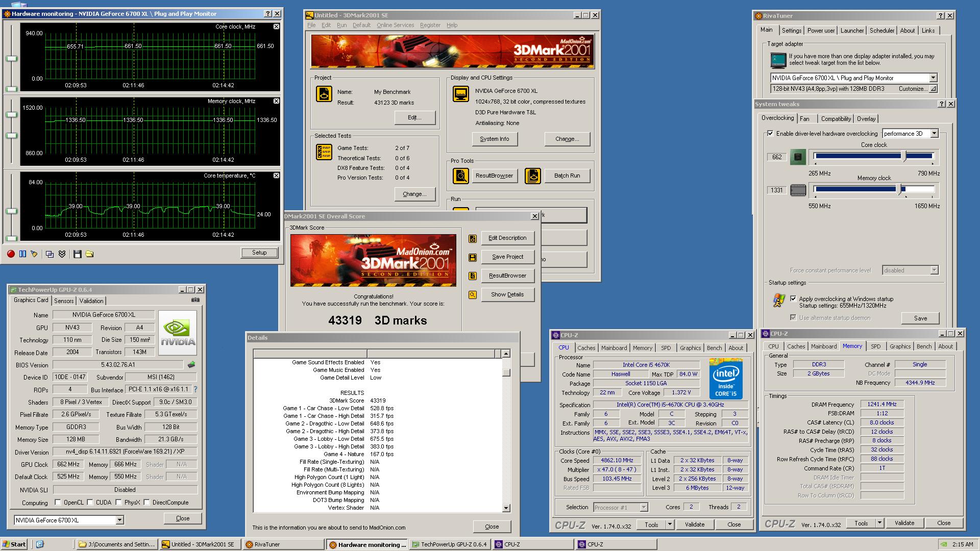Save the monitoring log via the floppy icon
This screenshot has width=980, height=551.
coord(77,254)
